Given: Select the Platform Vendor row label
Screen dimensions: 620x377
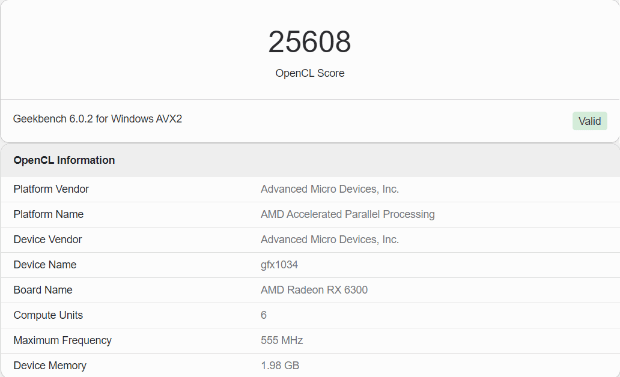Looking at the screenshot, I should coord(51,189).
